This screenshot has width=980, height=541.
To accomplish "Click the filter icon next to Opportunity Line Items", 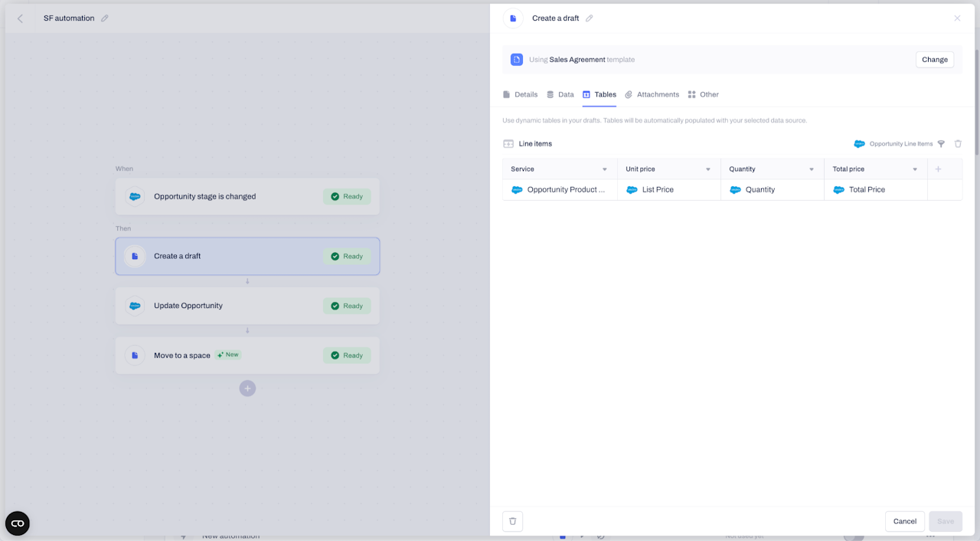I will coord(941,144).
